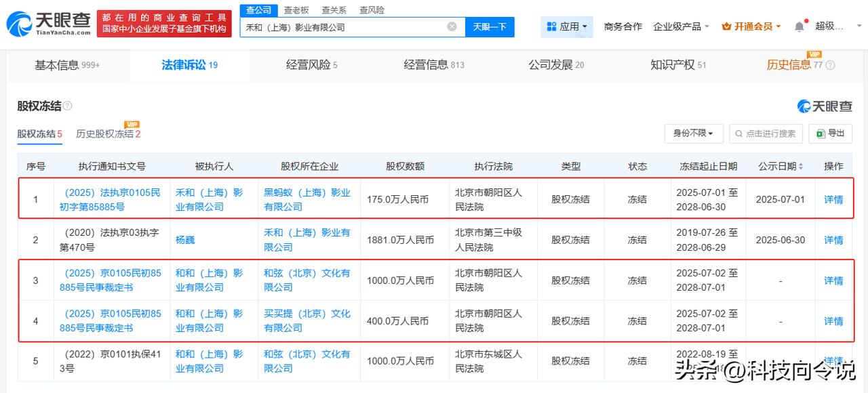
Task: Open 和和（上海）影业有限公司 in row 5
Action: coord(210,361)
